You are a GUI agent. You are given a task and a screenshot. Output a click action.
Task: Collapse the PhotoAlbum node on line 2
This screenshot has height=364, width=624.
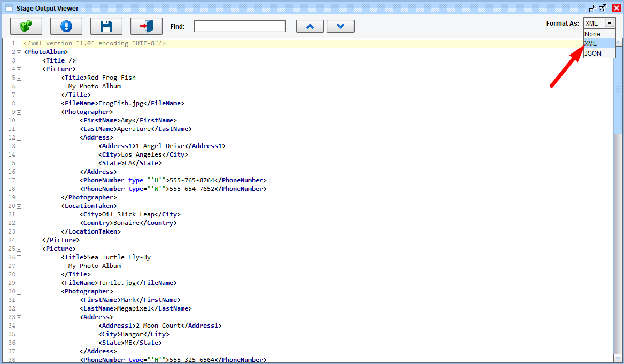(19, 52)
